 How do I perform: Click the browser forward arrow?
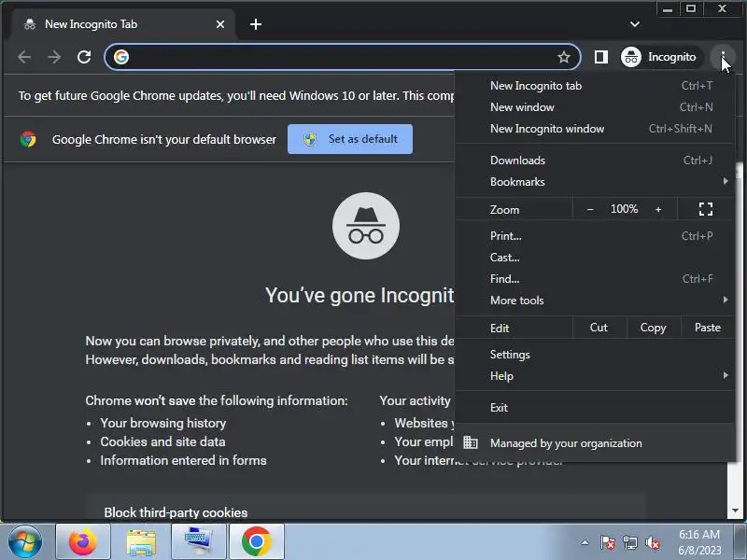[x=54, y=57]
